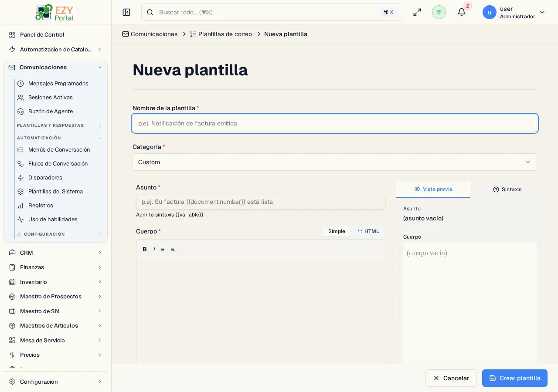The width and height of the screenshot is (558, 392).
Task: Open Registros page
Action: click(x=41, y=205)
